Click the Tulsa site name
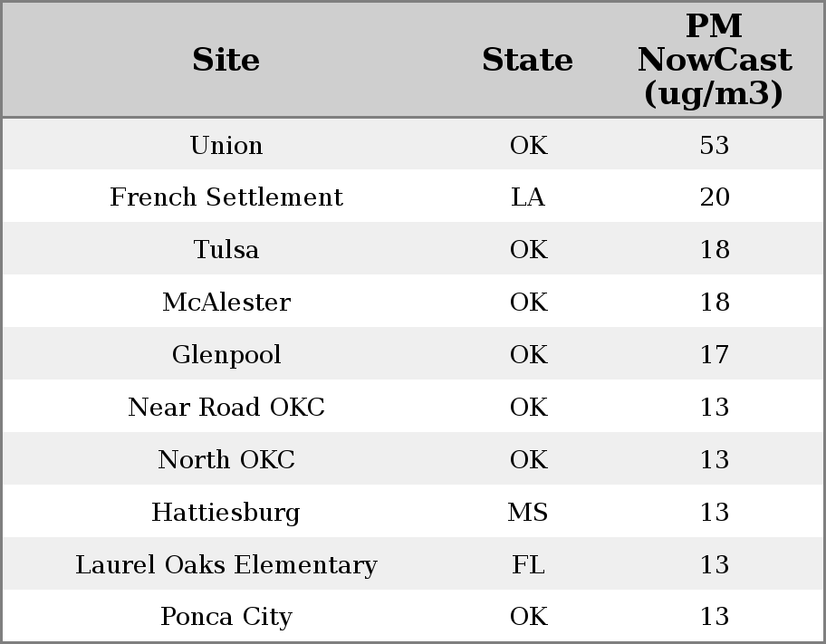Image resolution: width=826 pixels, height=644 pixels. click(226, 250)
